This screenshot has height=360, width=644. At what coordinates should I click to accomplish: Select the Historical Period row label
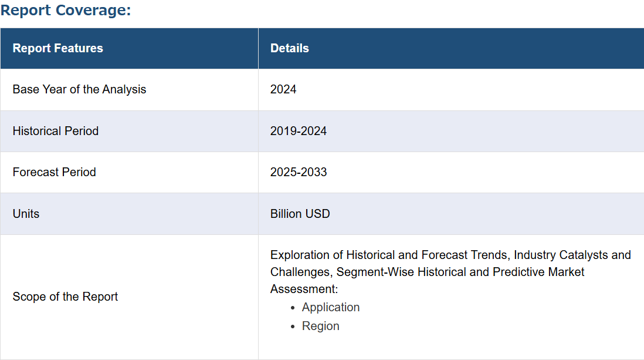tap(56, 131)
